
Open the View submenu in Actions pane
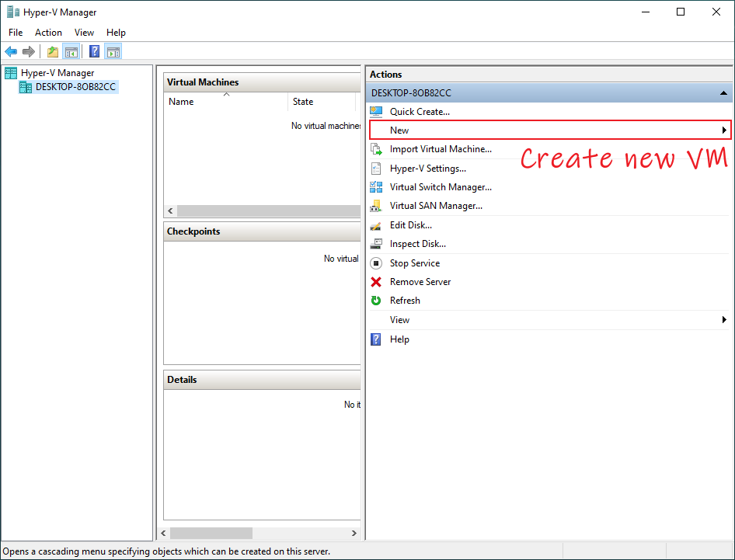549,319
